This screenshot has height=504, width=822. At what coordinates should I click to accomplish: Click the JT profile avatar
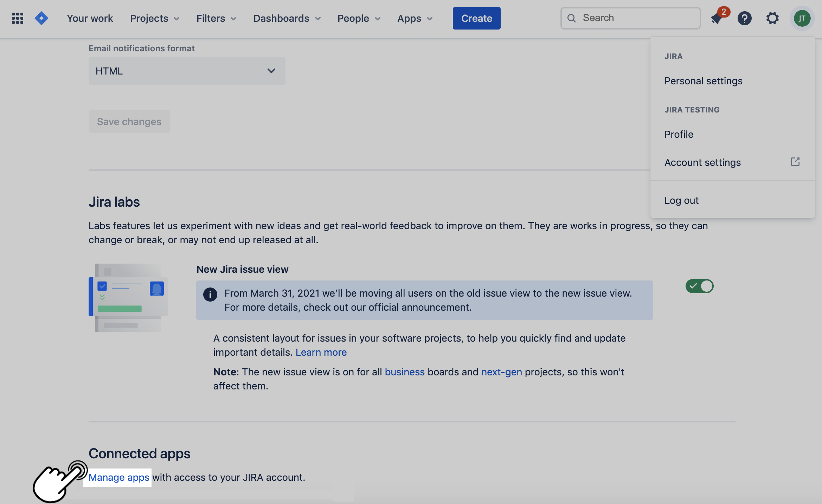tap(802, 18)
